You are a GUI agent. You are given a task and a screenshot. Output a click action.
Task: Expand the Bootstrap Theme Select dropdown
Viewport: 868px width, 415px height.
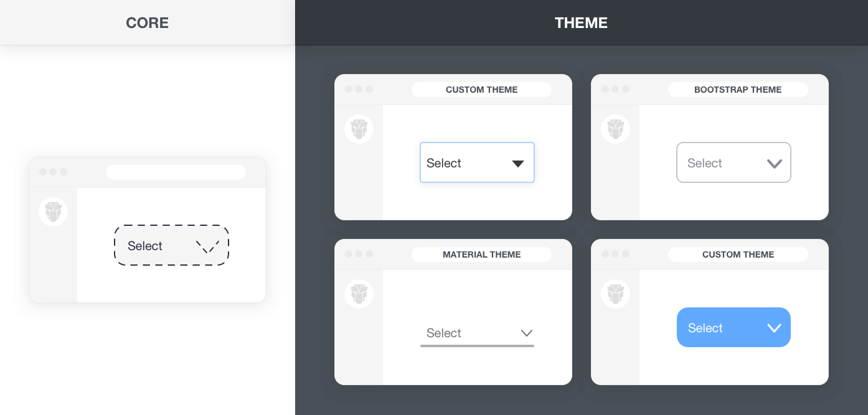tap(734, 162)
